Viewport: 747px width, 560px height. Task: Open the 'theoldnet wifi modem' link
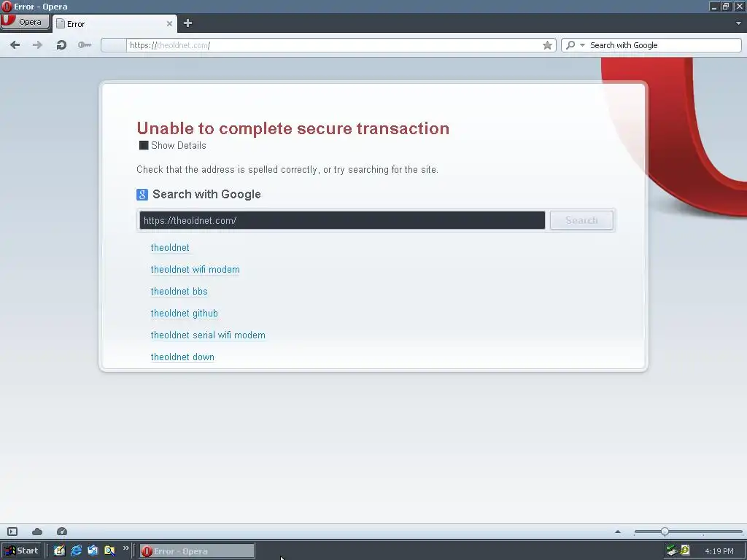click(x=196, y=270)
